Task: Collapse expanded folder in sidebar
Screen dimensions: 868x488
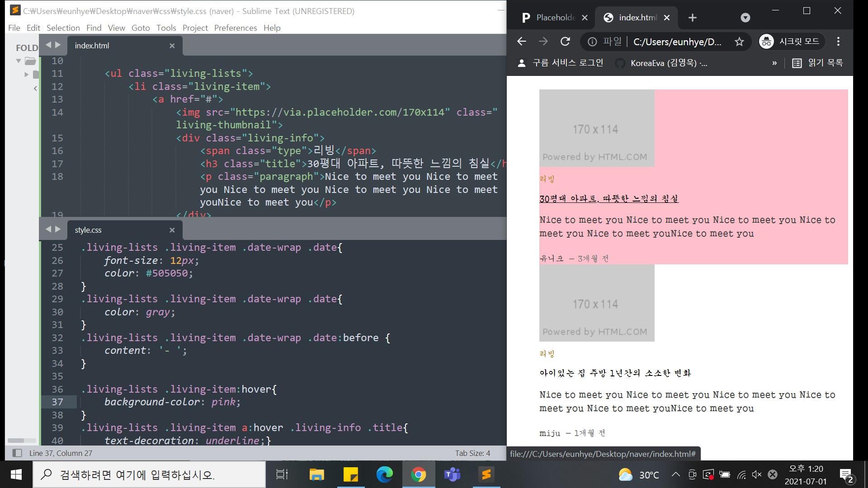Action: click(x=19, y=61)
